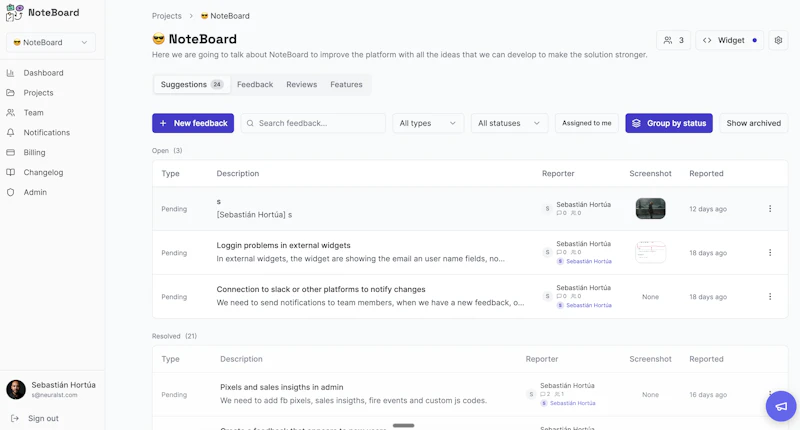The width and height of the screenshot is (800, 430).
Task: Click the Billing card icon
Action: pyautogui.click(x=10, y=153)
